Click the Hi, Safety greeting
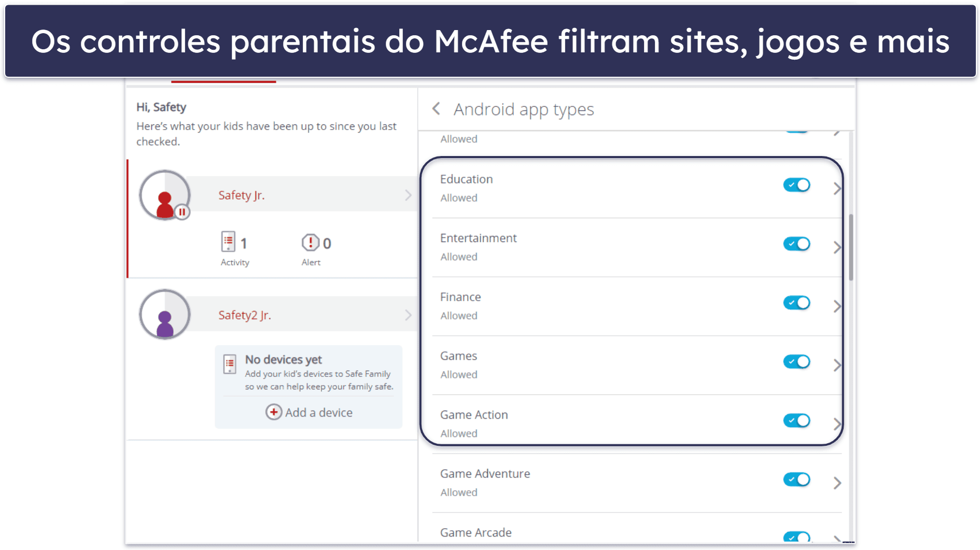 tap(161, 107)
